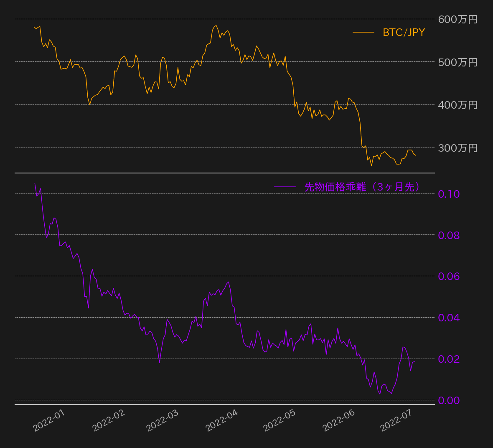
Task: Select the 500万円 axis tick label
Action: [457, 62]
